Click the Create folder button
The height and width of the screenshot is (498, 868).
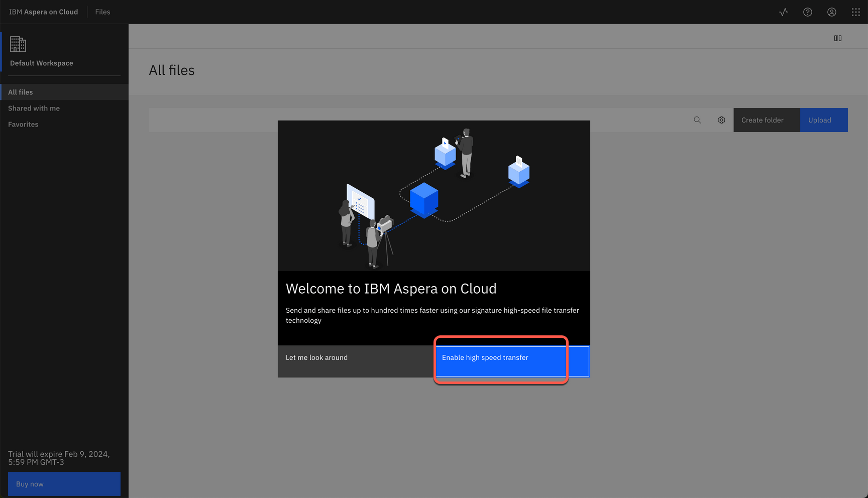[762, 119]
